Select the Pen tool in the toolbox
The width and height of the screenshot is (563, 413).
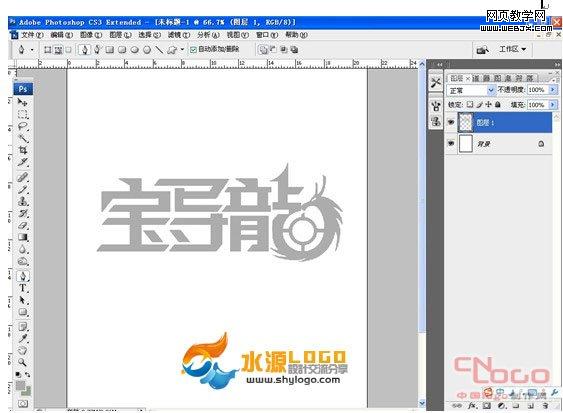(x=23, y=276)
